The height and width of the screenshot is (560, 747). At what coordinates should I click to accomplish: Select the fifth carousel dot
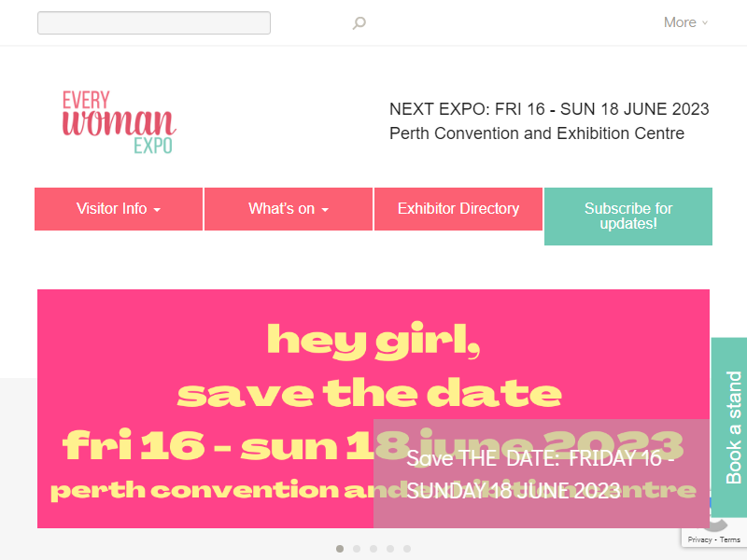(407, 549)
